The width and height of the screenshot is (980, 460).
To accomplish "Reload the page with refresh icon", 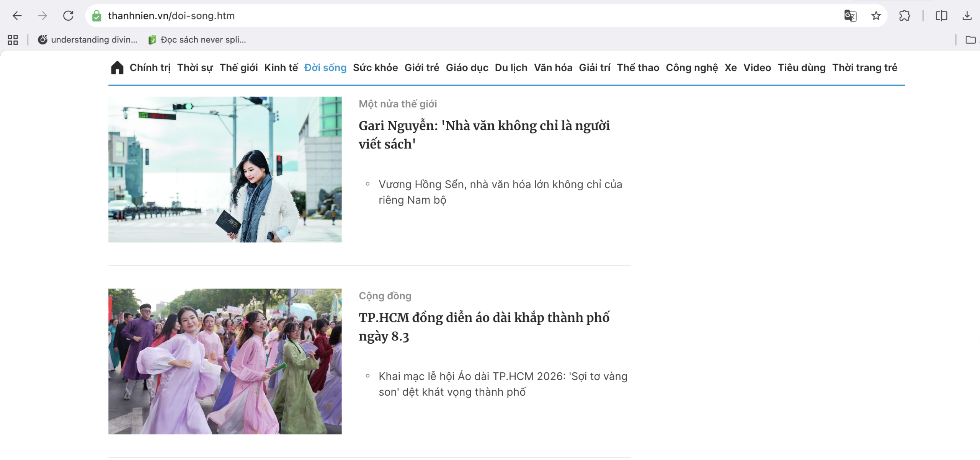I will [68, 16].
